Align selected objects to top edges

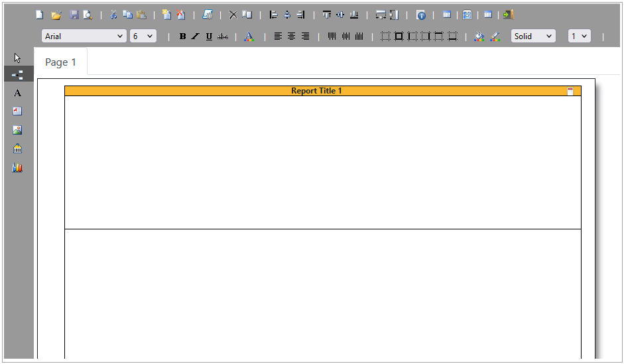point(327,15)
